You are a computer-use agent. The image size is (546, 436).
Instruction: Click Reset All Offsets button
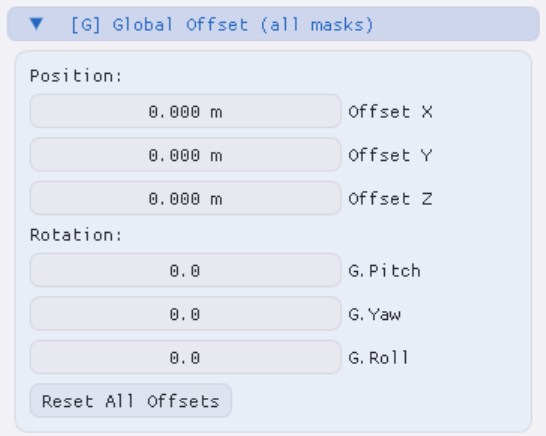(131, 401)
